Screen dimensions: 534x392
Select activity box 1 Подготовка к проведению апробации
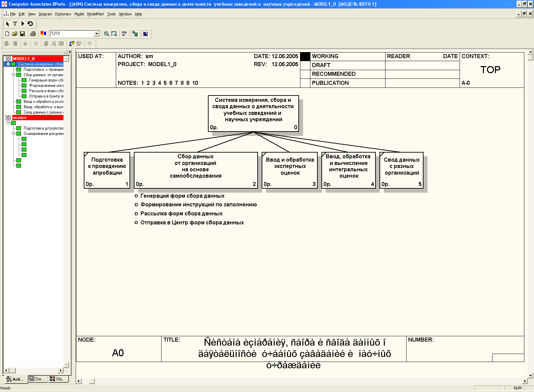107,170
